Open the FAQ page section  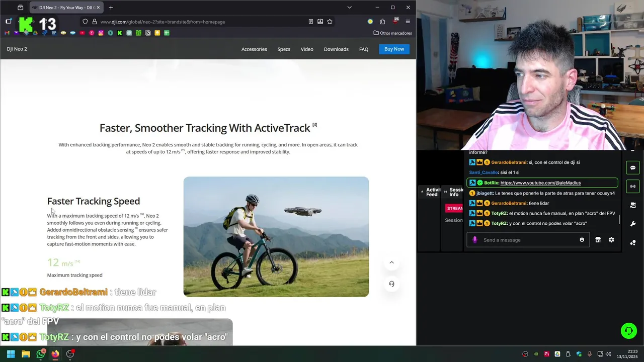(x=364, y=49)
